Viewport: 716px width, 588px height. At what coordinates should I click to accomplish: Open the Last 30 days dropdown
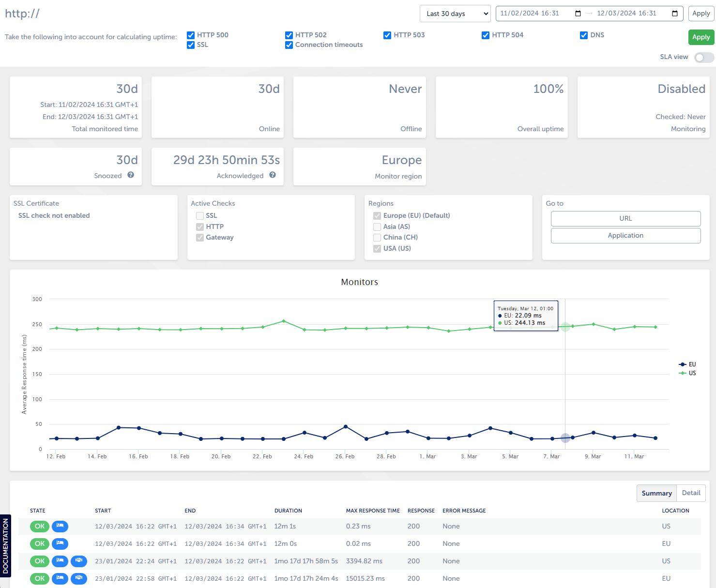point(455,14)
